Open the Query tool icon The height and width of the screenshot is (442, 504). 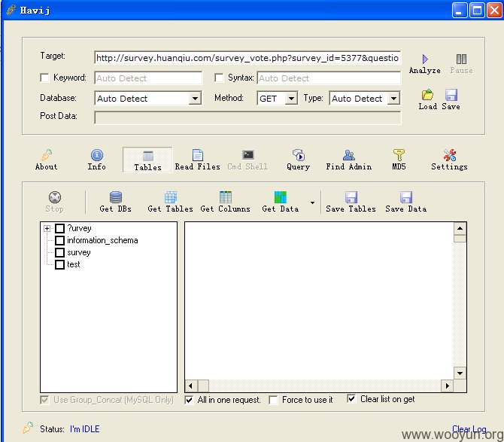(299, 155)
